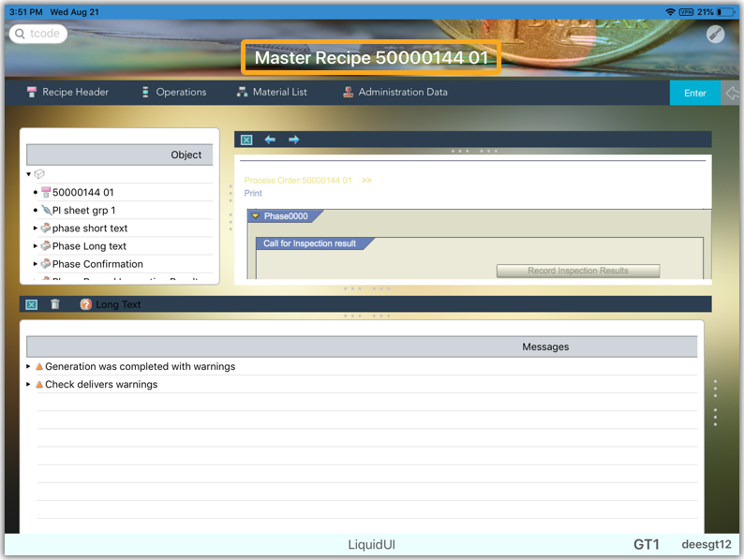The image size is (744, 560).
Task: Open Operations from the toolbar
Action: [x=173, y=92]
